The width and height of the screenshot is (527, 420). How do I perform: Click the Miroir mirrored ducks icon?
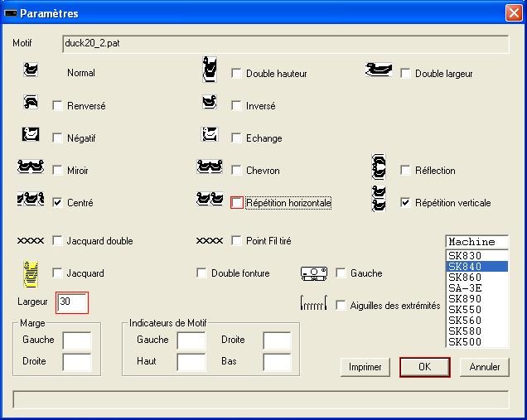31,168
